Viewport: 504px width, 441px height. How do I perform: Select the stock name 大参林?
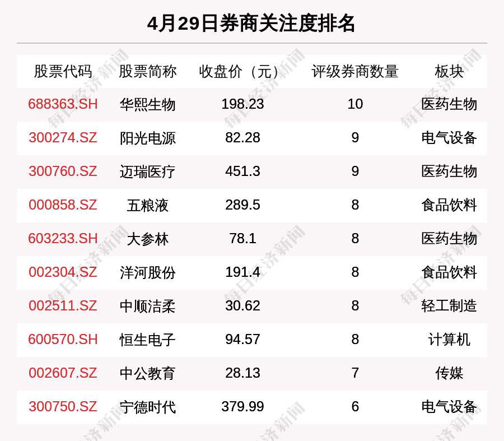[x=147, y=239]
